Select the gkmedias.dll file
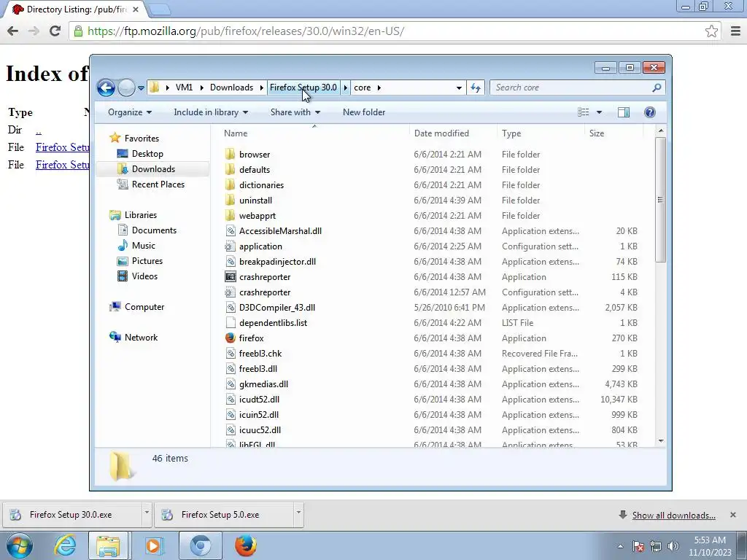Viewport: 747px width, 560px height. 263,384
